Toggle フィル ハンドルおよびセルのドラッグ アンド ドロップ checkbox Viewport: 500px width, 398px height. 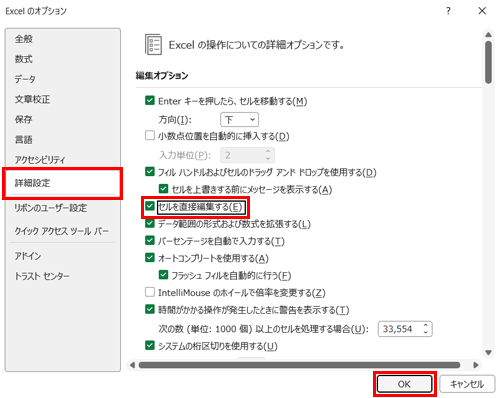pos(150,172)
